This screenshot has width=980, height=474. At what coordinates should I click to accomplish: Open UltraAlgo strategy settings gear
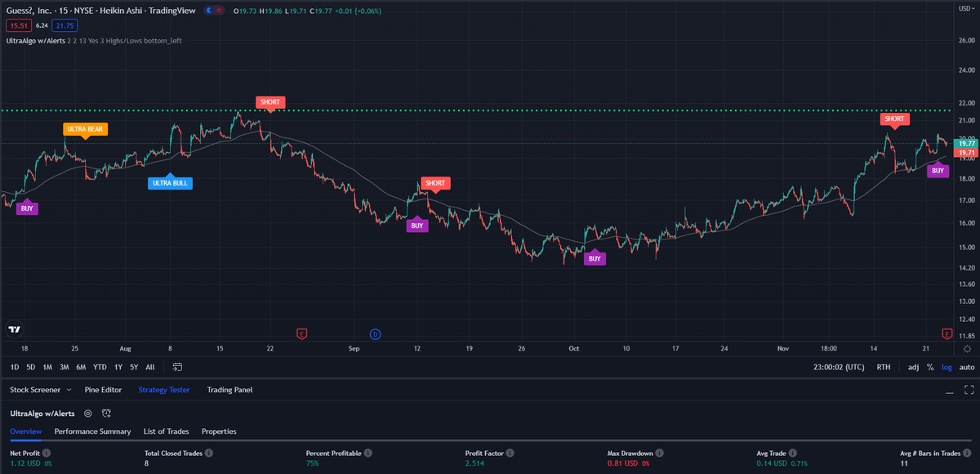click(87, 414)
